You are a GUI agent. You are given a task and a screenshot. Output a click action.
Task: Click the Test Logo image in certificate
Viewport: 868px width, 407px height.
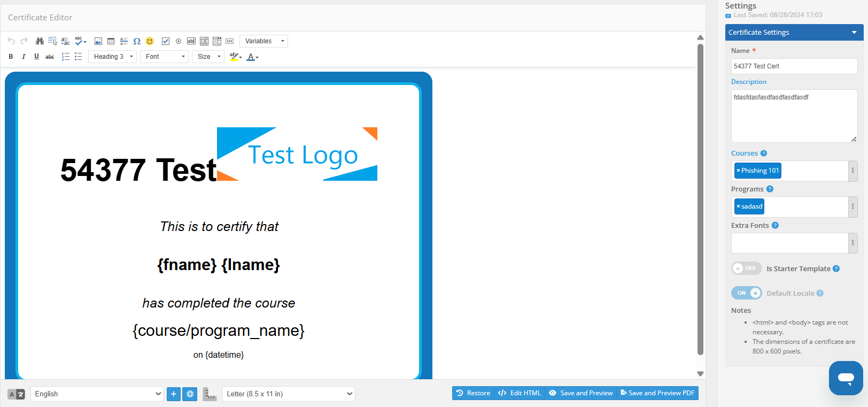[297, 154]
